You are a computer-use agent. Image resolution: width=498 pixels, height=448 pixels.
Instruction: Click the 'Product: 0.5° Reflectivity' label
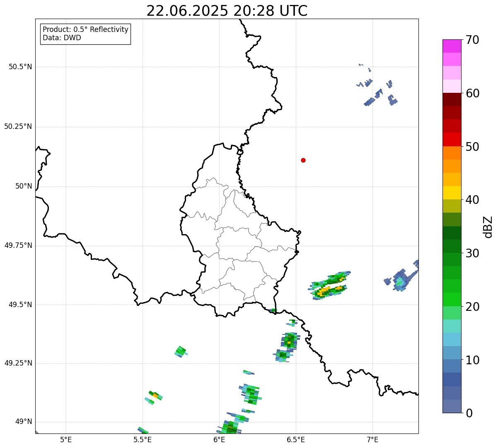point(85,30)
